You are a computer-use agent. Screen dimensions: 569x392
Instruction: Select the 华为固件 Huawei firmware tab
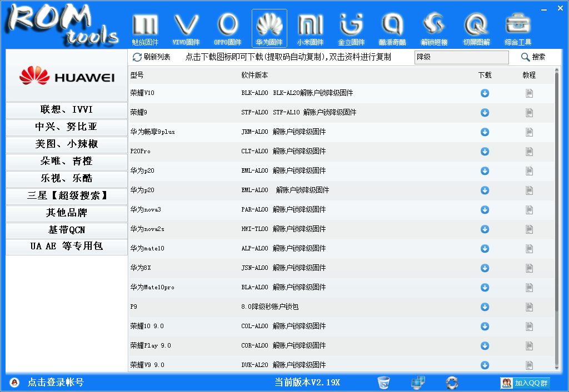(x=269, y=28)
